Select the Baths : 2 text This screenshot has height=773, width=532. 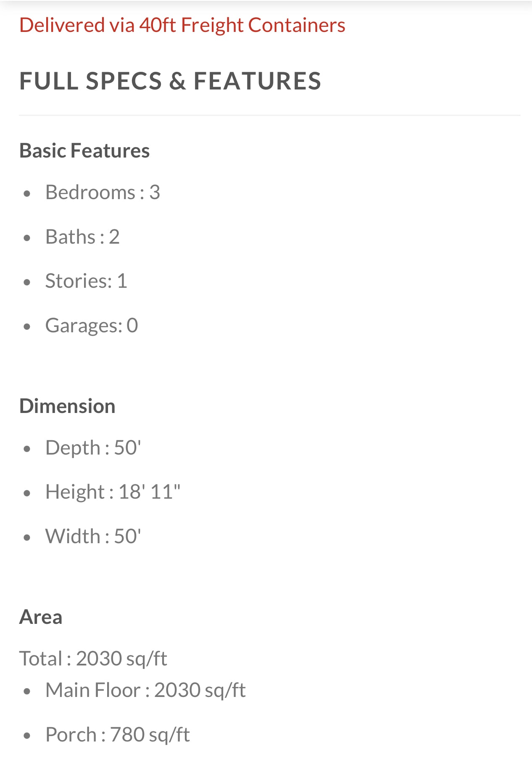coord(82,237)
